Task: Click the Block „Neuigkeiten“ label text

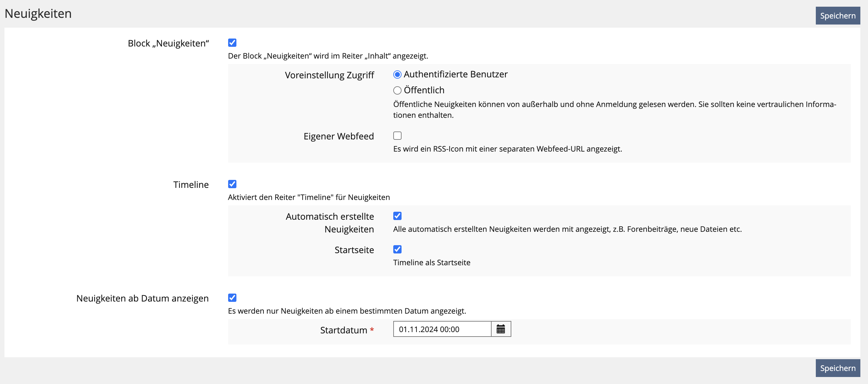Action: coord(168,44)
